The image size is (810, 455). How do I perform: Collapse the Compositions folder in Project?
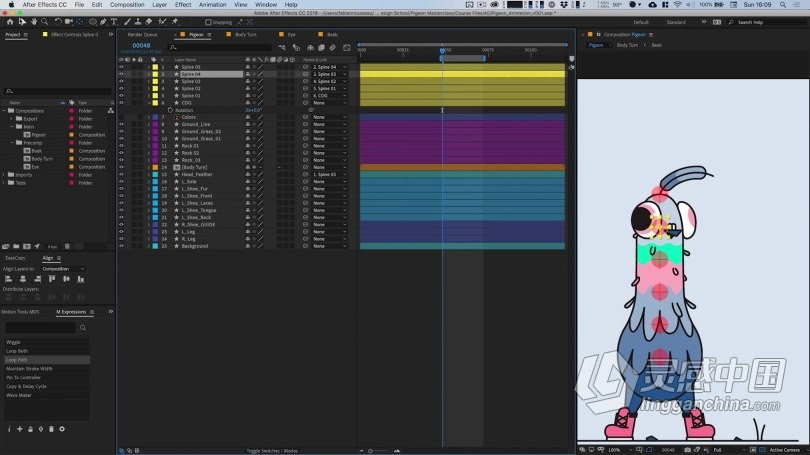[5, 111]
